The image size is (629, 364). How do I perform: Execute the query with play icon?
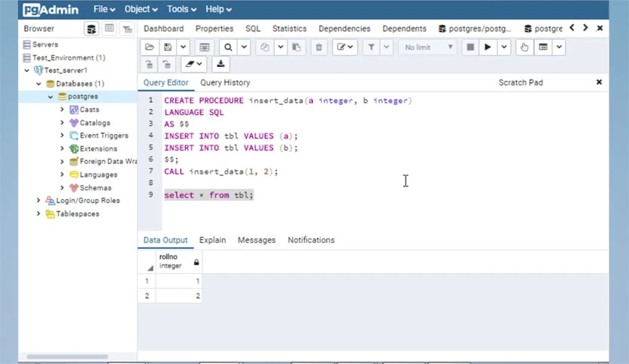[488, 47]
